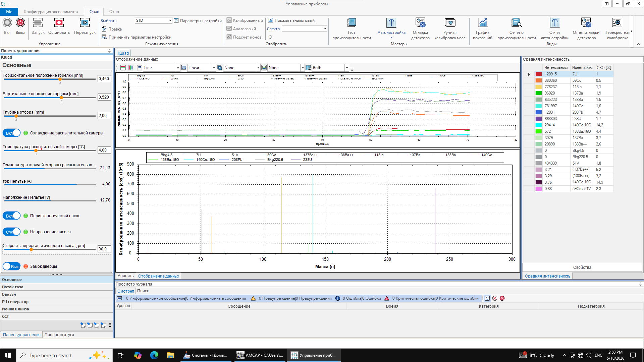Open График показаний view
This screenshot has width=644, height=362.
(x=483, y=28)
